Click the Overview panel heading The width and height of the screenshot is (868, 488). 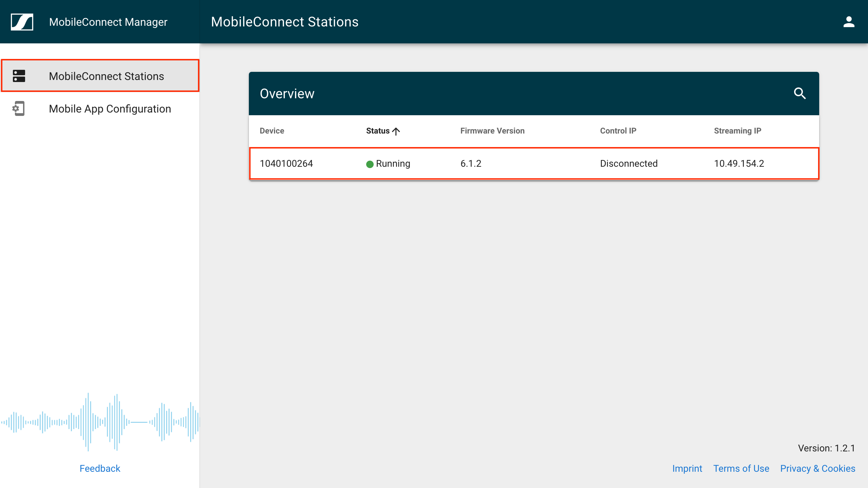pos(287,94)
